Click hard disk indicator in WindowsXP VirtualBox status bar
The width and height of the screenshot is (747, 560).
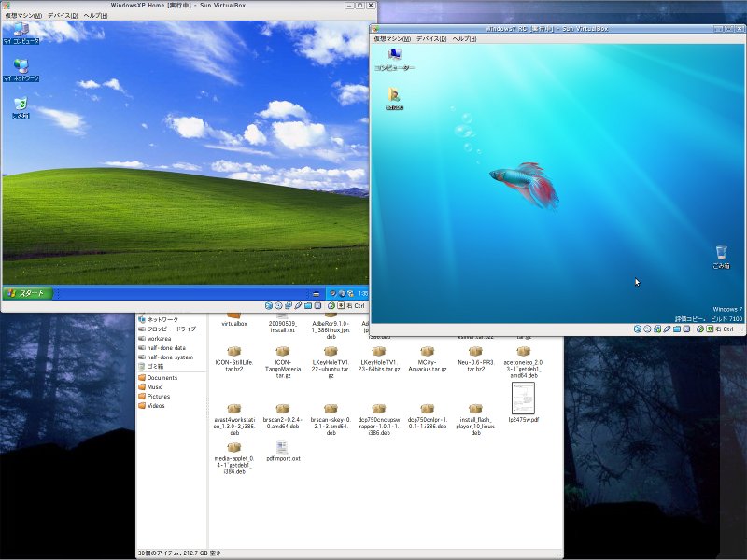[269, 306]
